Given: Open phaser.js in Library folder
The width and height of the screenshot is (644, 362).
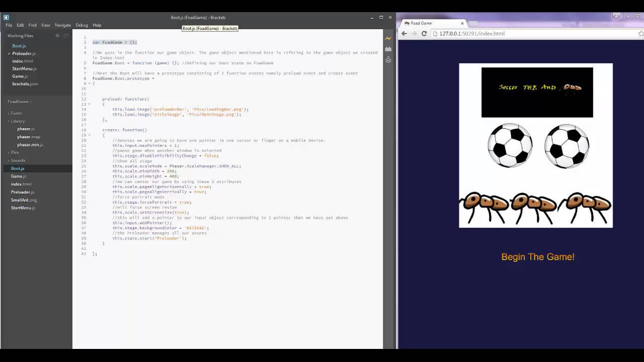Looking at the screenshot, I should 26,129.
